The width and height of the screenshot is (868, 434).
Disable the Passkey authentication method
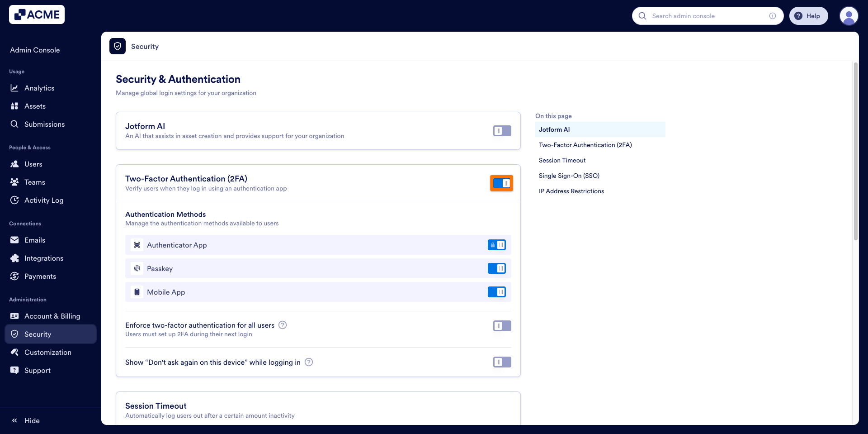497,268
